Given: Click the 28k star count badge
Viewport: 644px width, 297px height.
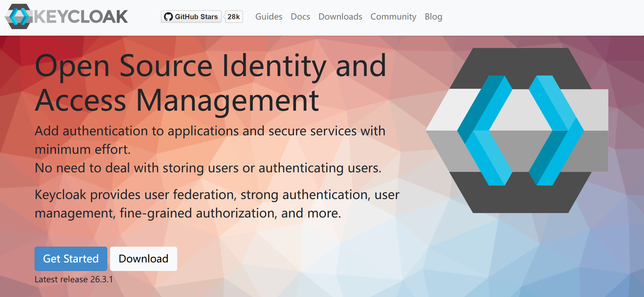Looking at the screenshot, I should point(234,17).
